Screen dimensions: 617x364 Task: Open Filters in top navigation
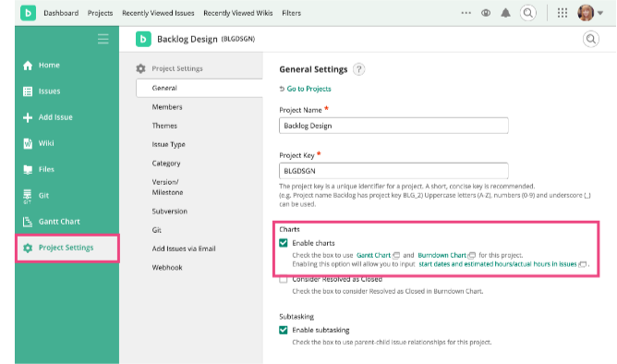(x=291, y=13)
